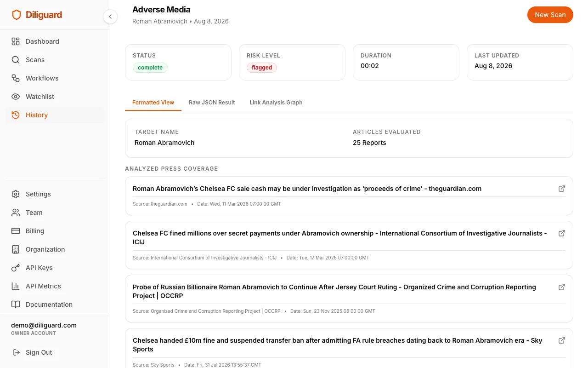Open the Guardian article external link icon
This screenshot has height=368, width=588.
(x=562, y=189)
